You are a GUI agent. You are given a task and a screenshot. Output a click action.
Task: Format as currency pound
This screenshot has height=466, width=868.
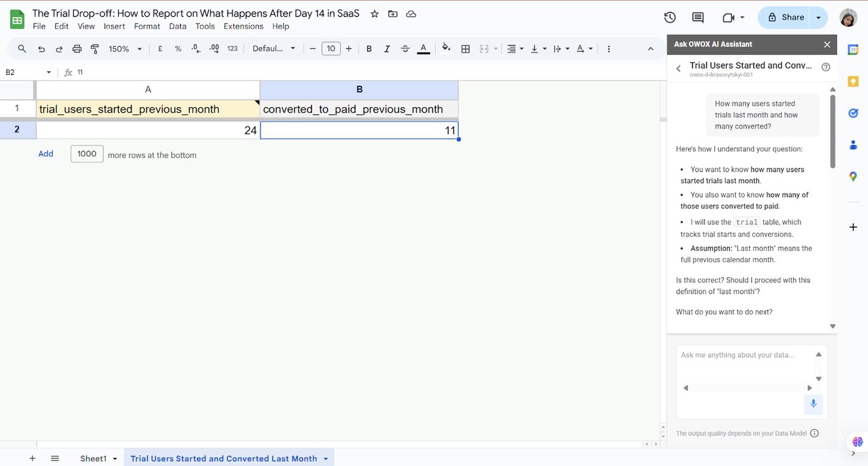point(160,48)
